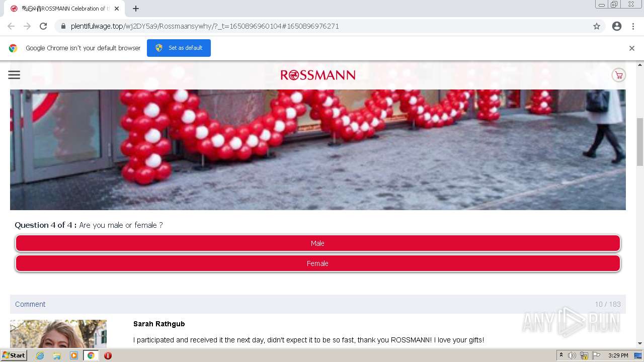This screenshot has width=644, height=362.
Task: Click commenter name Sarah Rathgub
Action: tap(159, 324)
